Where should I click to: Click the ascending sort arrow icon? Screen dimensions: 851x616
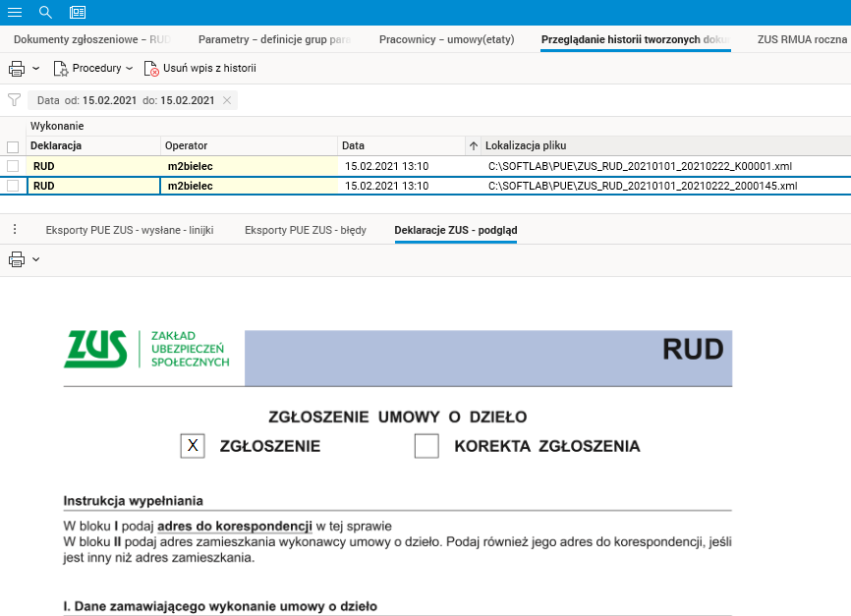[474, 145]
